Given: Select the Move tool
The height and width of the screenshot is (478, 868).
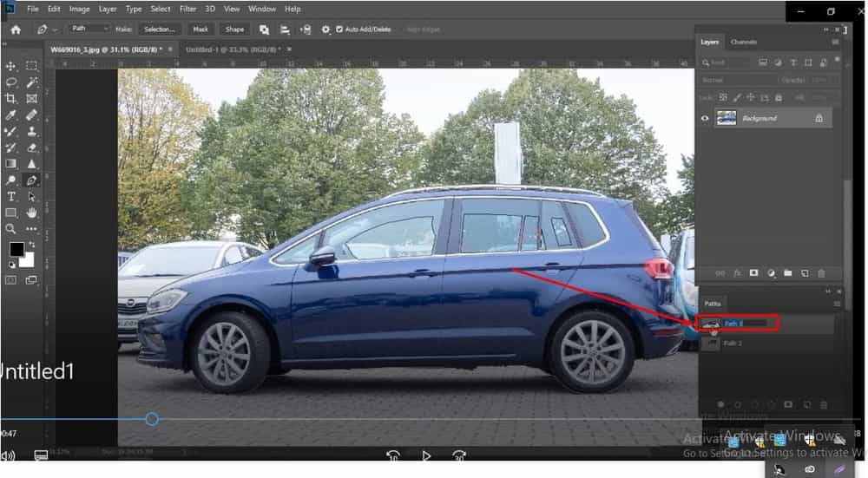Looking at the screenshot, I should tap(10, 66).
